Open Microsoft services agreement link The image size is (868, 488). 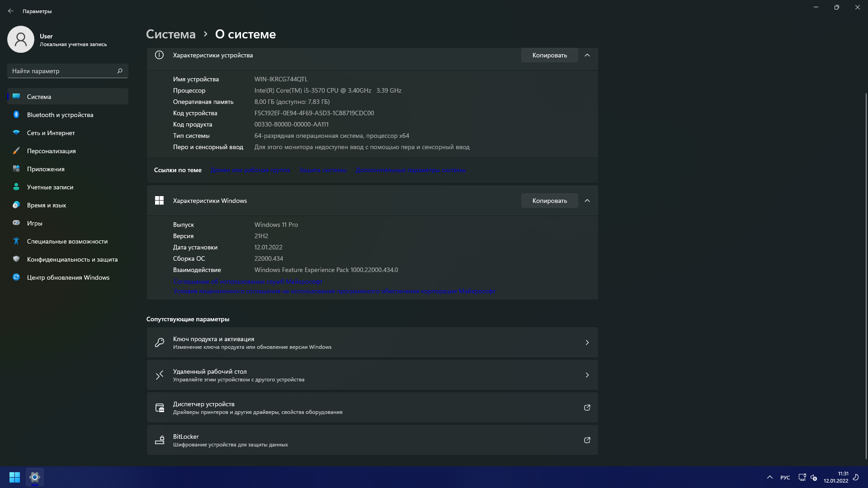pyautogui.click(x=248, y=282)
